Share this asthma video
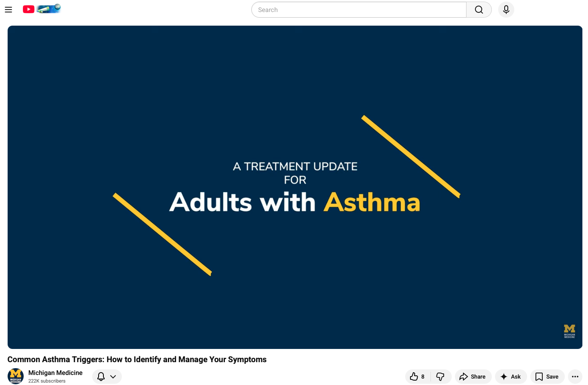 (x=473, y=377)
